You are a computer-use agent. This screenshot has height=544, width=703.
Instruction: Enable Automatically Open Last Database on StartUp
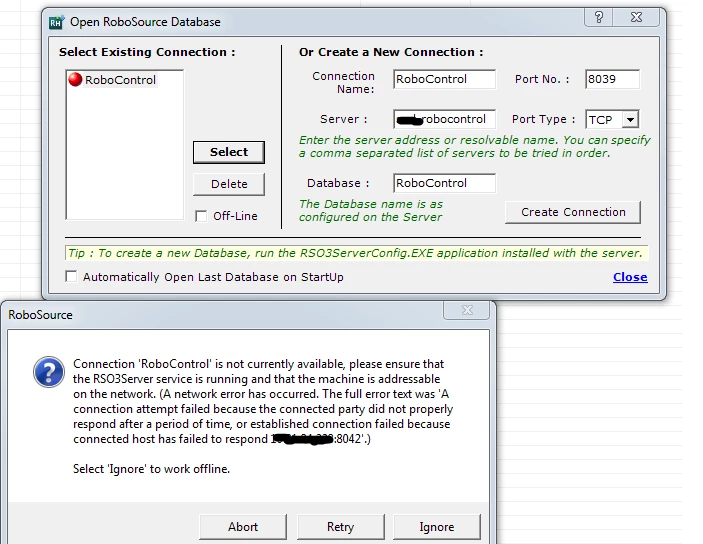[71, 276]
